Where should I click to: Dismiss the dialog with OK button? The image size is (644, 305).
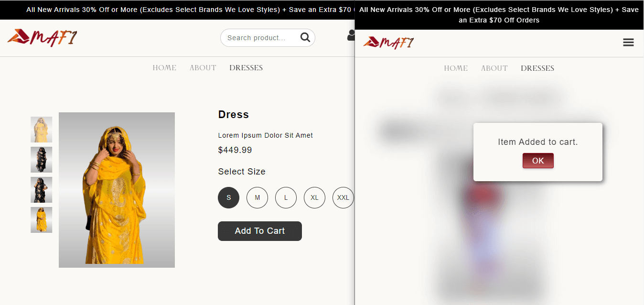click(x=538, y=161)
